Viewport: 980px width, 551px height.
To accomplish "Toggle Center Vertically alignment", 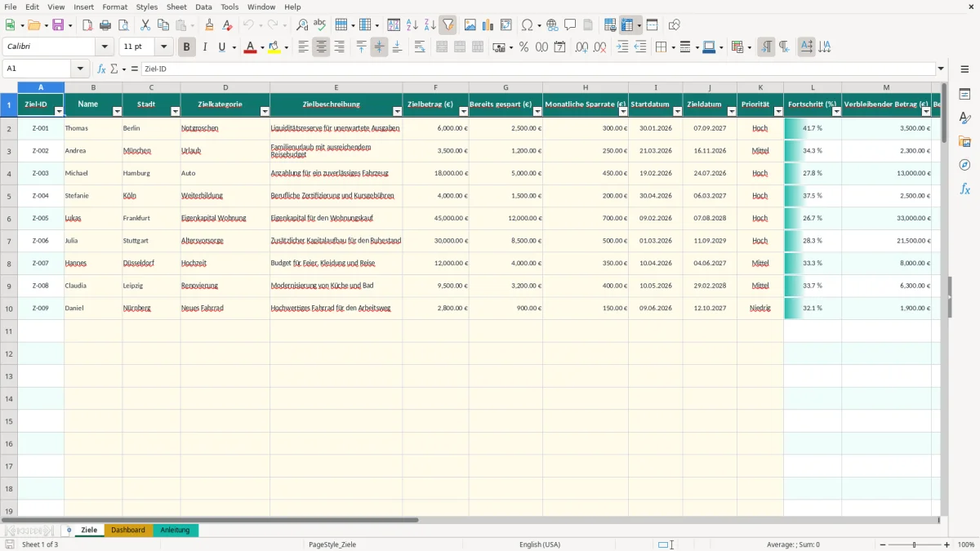I will tap(379, 47).
